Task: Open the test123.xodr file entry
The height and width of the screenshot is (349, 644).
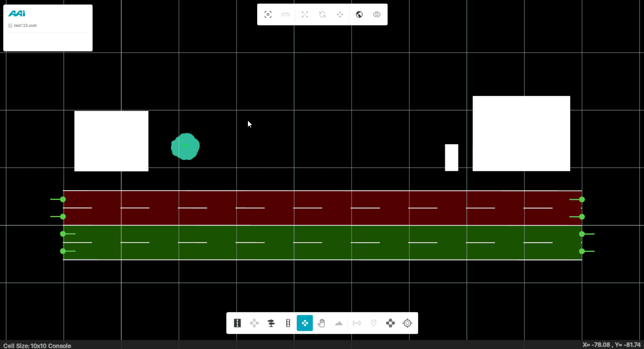Action: coord(25,25)
